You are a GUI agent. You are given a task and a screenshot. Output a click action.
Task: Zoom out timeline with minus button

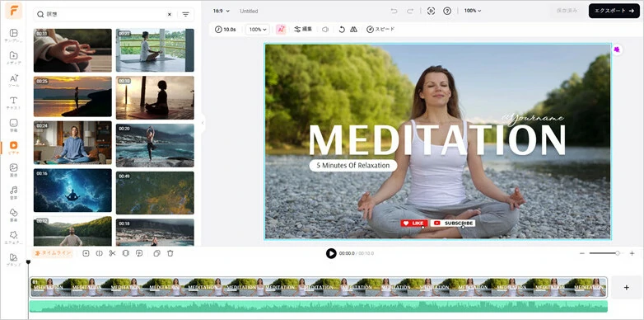click(x=582, y=253)
